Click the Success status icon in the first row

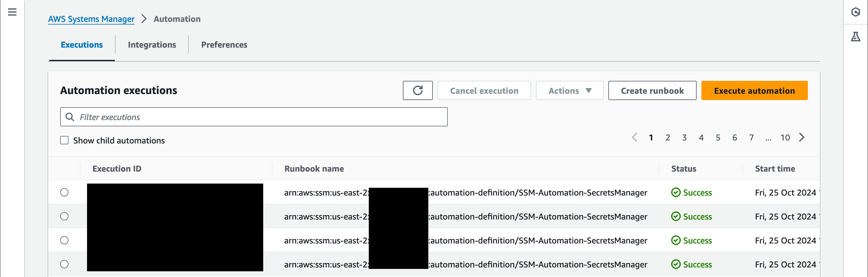pos(676,192)
